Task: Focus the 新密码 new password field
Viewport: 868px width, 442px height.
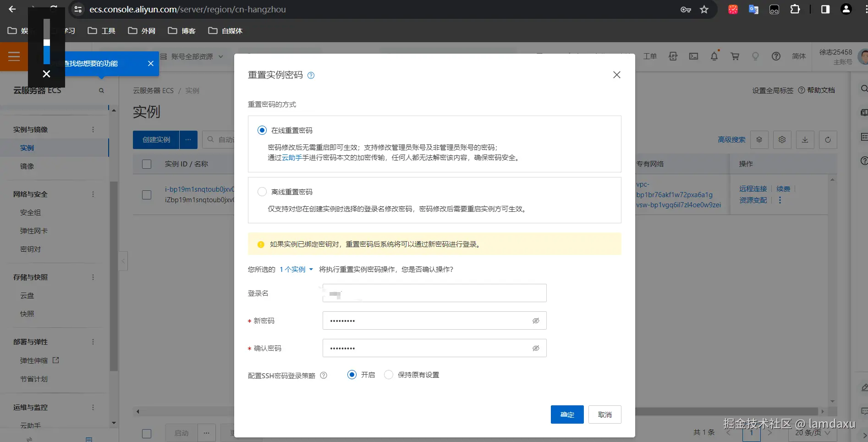Action: (x=434, y=320)
